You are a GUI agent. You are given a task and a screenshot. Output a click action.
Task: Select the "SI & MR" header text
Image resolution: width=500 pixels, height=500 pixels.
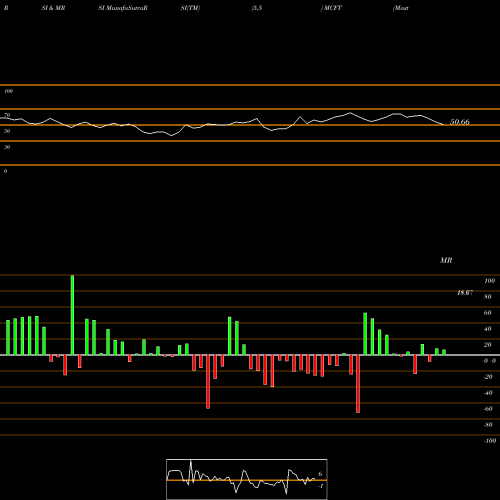coord(53,8)
